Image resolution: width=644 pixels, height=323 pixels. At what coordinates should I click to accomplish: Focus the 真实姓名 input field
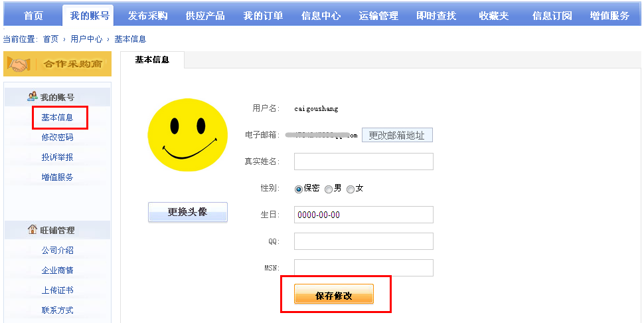pos(363,161)
